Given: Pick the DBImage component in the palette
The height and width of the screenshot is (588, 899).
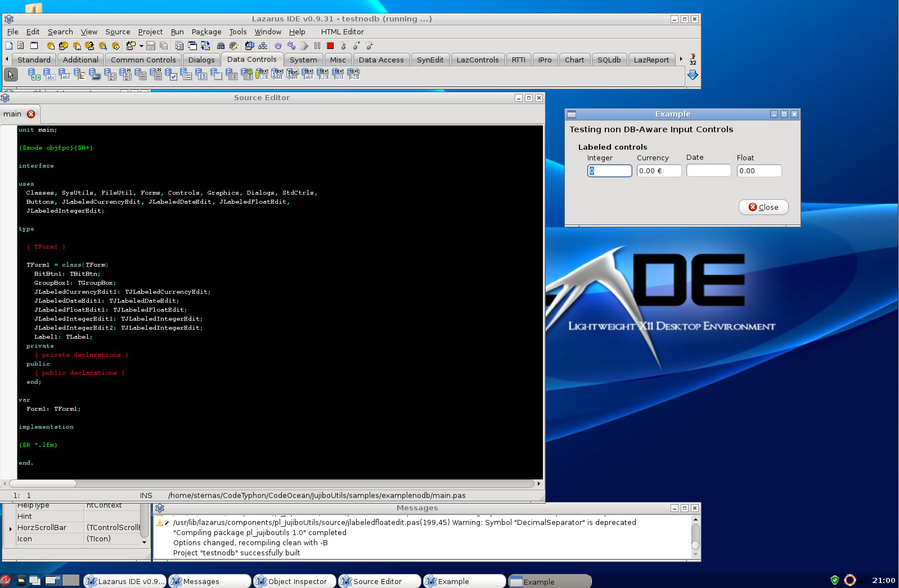Looking at the screenshot, I should pos(95,74).
